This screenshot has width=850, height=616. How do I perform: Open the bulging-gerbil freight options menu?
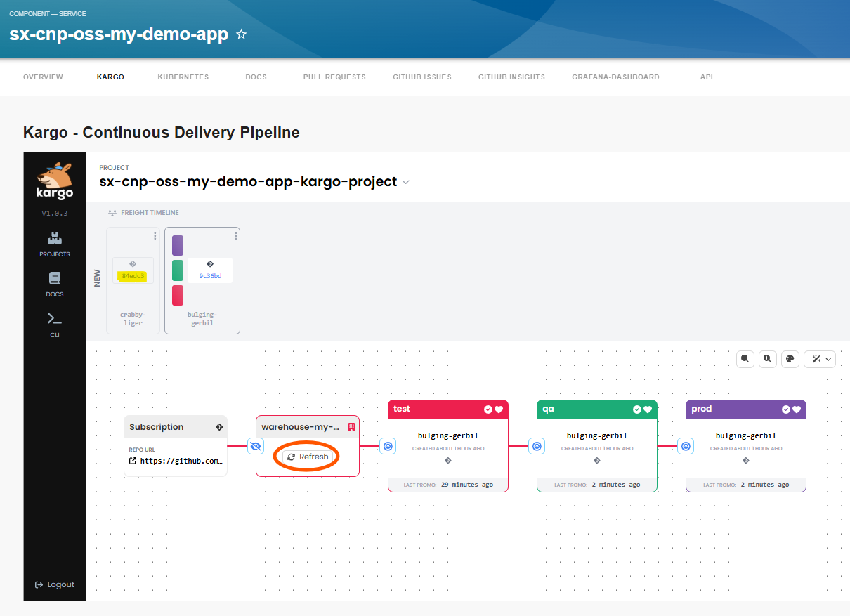(x=235, y=236)
